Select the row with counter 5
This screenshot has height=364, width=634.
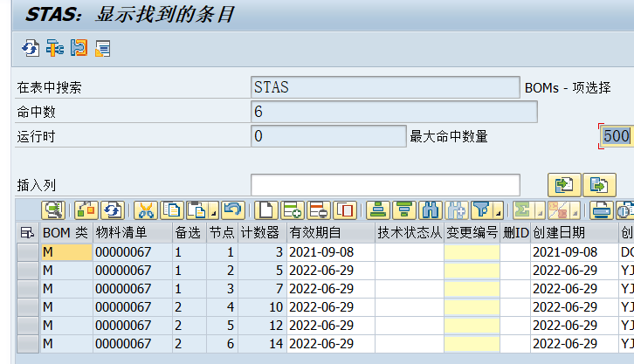click(x=28, y=271)
